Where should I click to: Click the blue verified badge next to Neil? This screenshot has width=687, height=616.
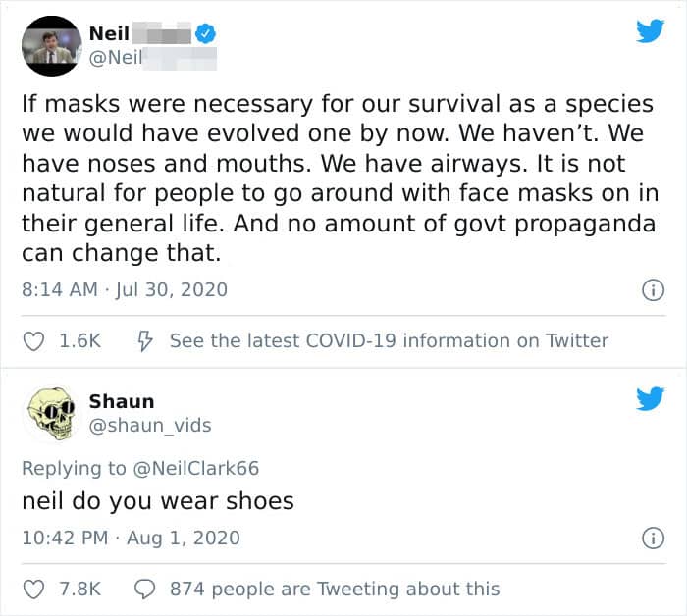(205, 33)
